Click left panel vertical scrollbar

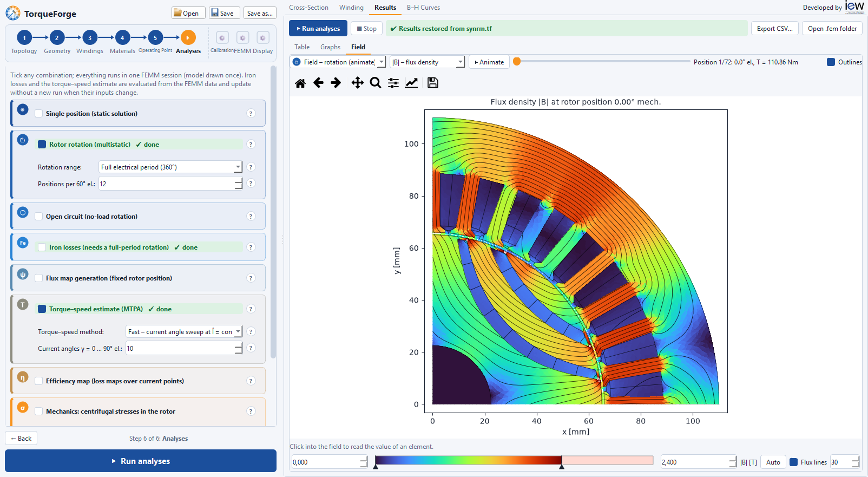[x=273, y=212]
